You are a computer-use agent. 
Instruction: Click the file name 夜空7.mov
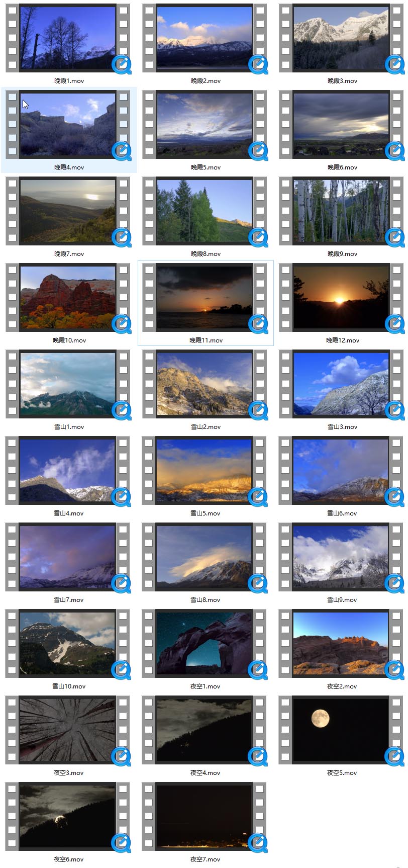(x=206, y=859)
